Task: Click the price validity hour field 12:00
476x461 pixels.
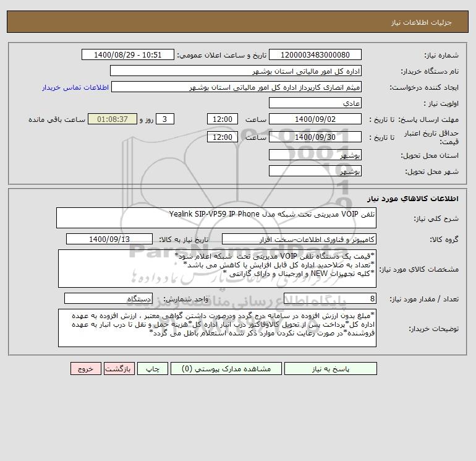Action: coord(223,137)
